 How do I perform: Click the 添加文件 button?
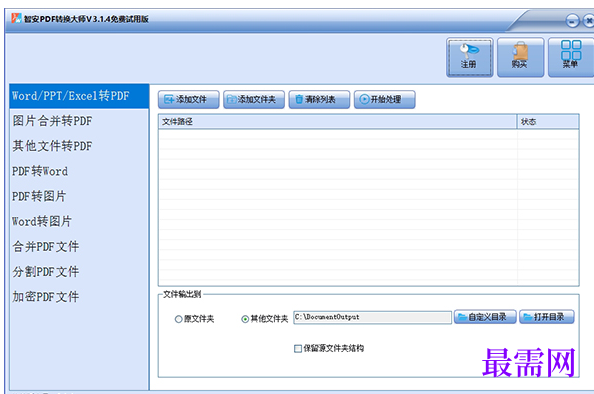(x=189, y=99)
